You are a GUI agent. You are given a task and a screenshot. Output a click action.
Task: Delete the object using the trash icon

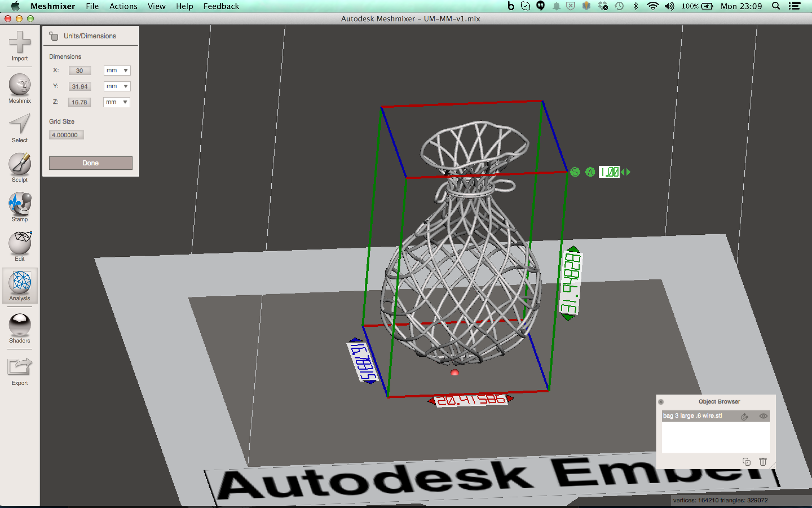762,462
